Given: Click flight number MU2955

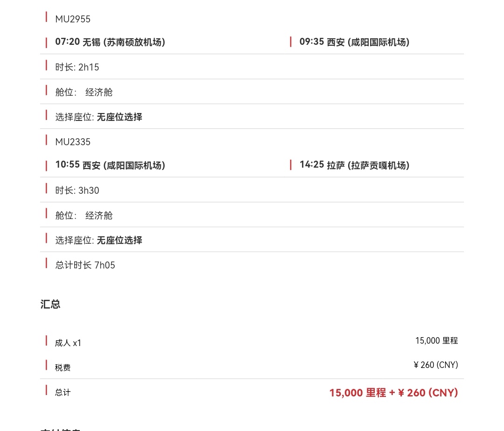Looking at the screenshot, I should (x=73, y=19).
